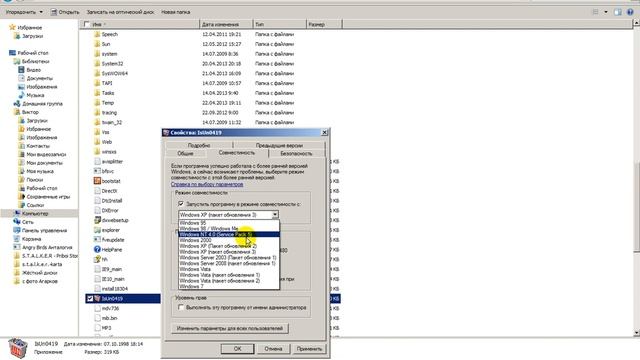Enable the run as administrator checkbox
Screen dimensions: 640x360
click(181, 307)
